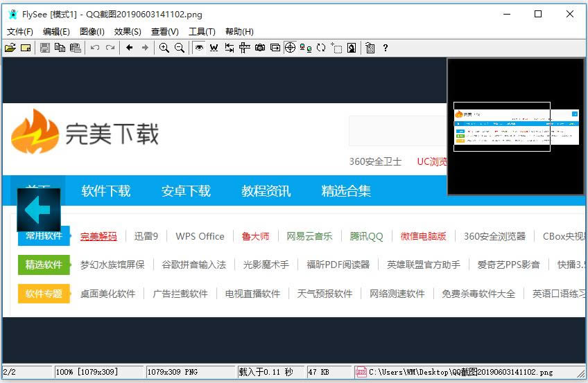
Task: Click 软件下载 in the displayed image
Action: (x=106, y=191)
